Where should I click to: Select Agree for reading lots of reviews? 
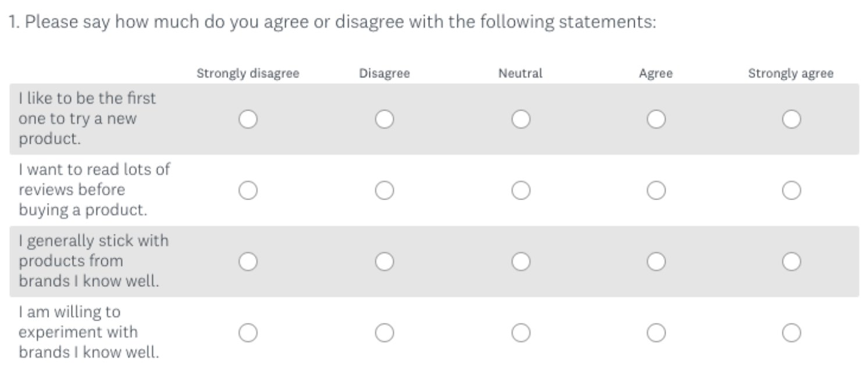point(657,188)
